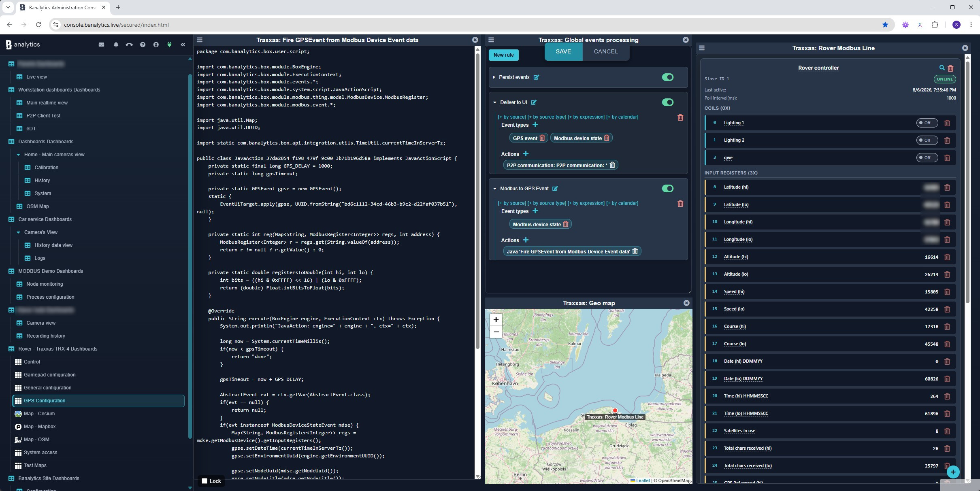Add by source filter in Deliver to UI
The width and height of the screenshot is (980, 491).
(x=512, y=117)
